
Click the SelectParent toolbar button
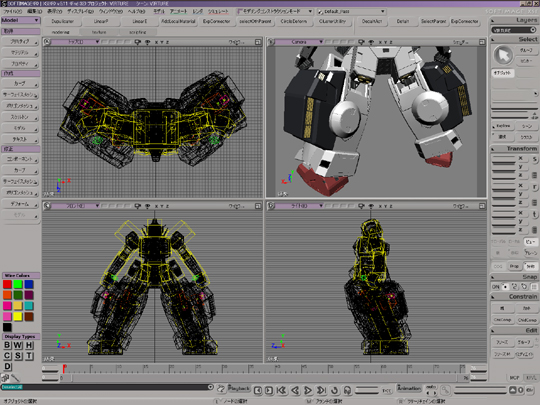click(433, 21)
